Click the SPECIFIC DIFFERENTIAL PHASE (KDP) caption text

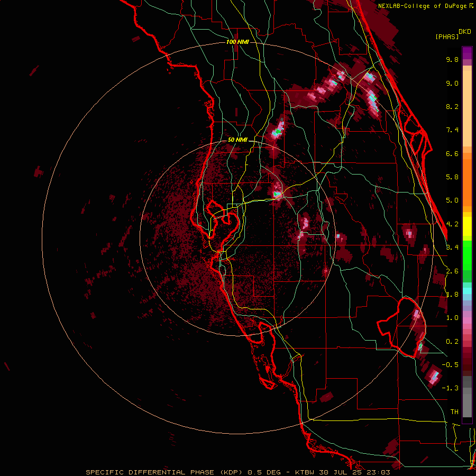tap(164, 472)
